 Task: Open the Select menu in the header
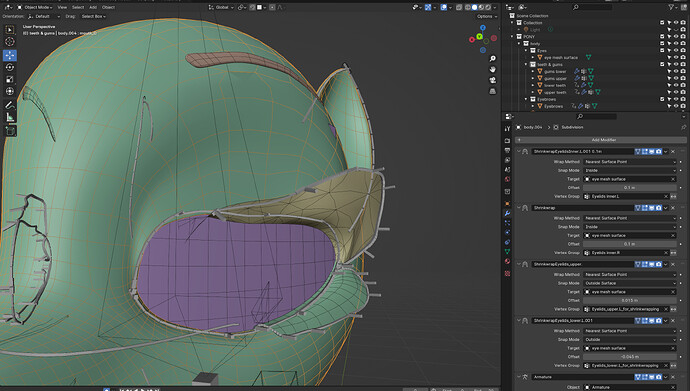pyautogui.click(x=78, y=7)
